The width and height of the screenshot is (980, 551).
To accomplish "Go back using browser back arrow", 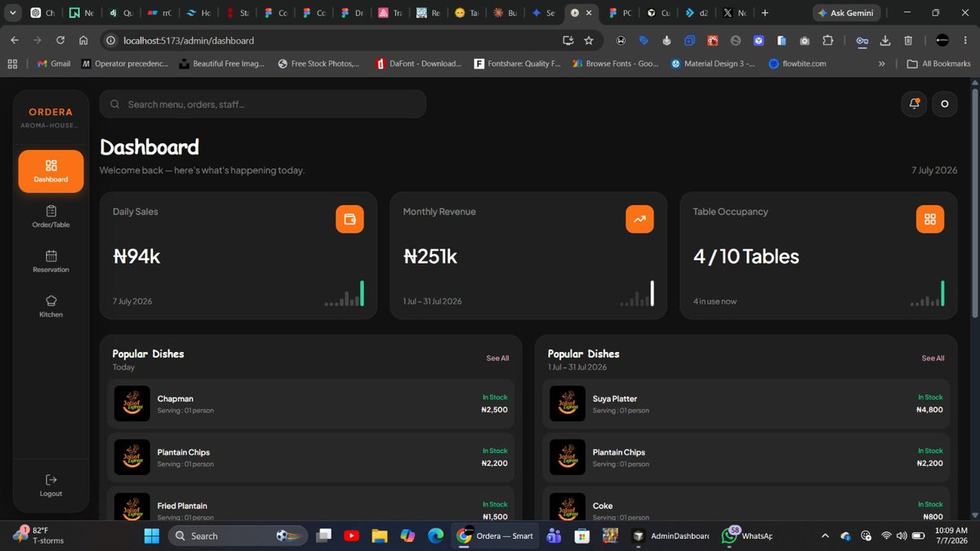I will (x=15, y=40).
